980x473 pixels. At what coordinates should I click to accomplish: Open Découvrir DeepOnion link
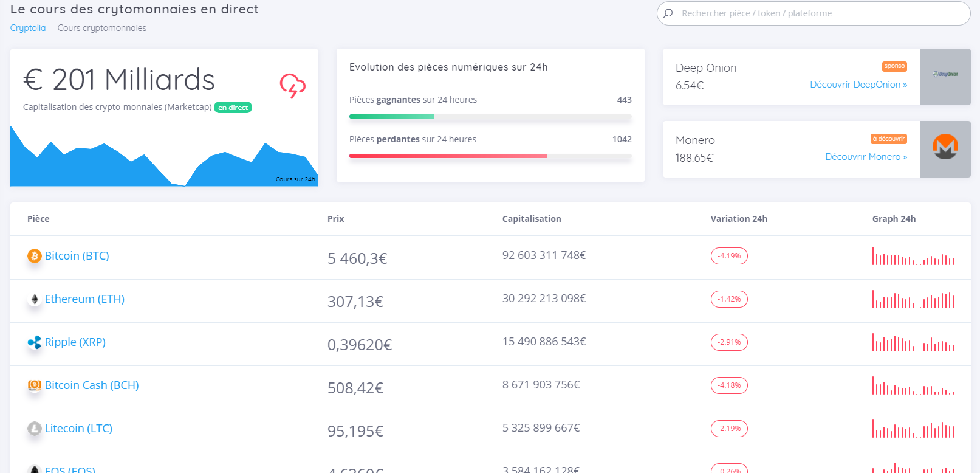[858, 85]
